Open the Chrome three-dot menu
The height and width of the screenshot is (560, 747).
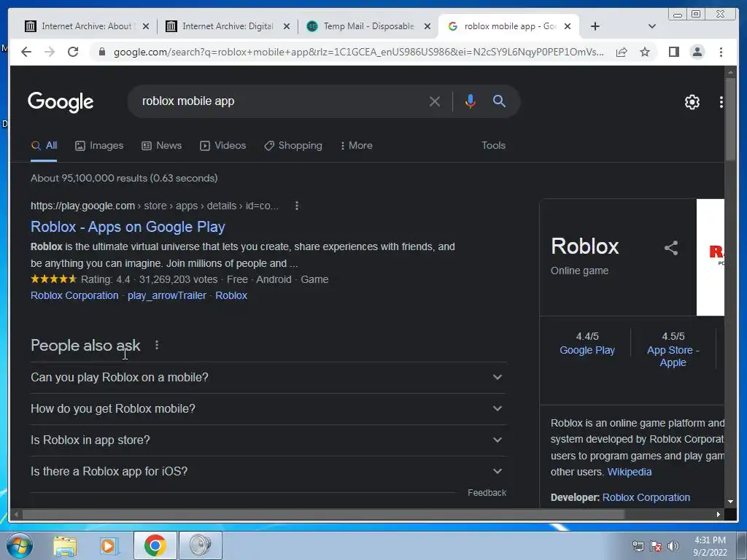point(721,52)
